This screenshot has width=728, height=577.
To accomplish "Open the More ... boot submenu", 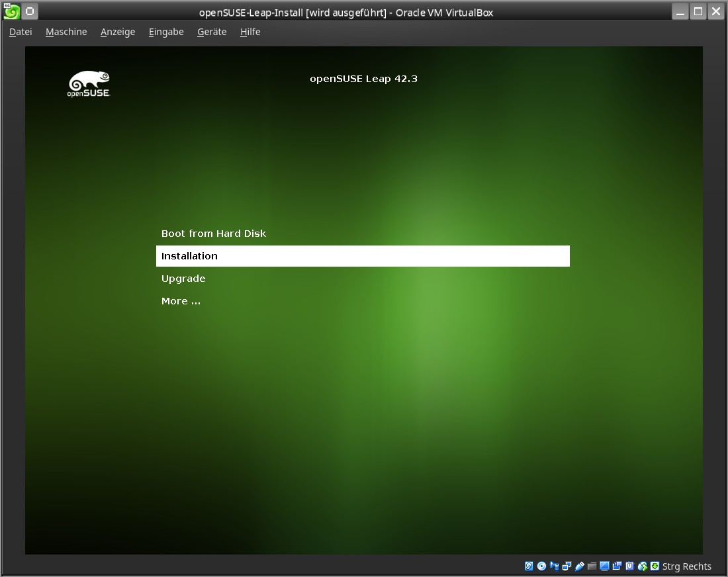I will pyautogui.click(x=181, y=301).
